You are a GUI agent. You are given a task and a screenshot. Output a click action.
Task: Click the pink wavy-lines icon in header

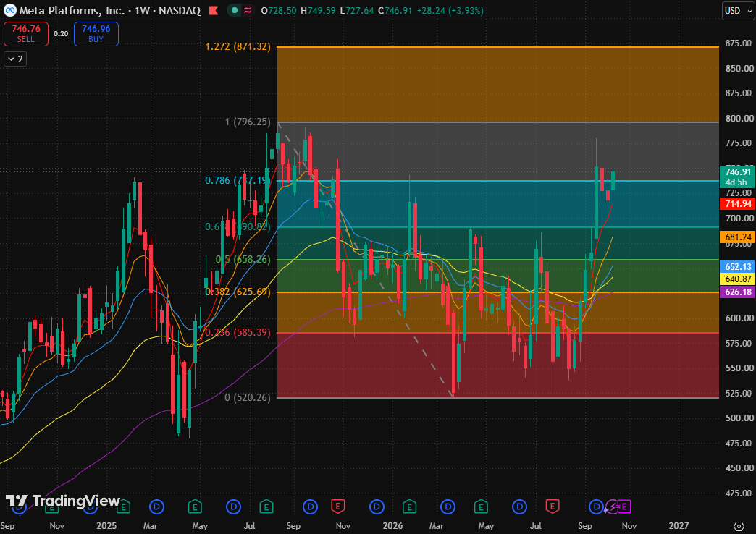248,10
